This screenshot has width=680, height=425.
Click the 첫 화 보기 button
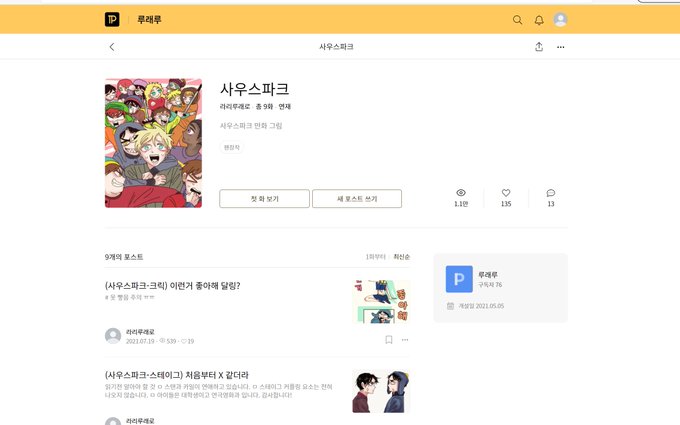pos(265,199)
